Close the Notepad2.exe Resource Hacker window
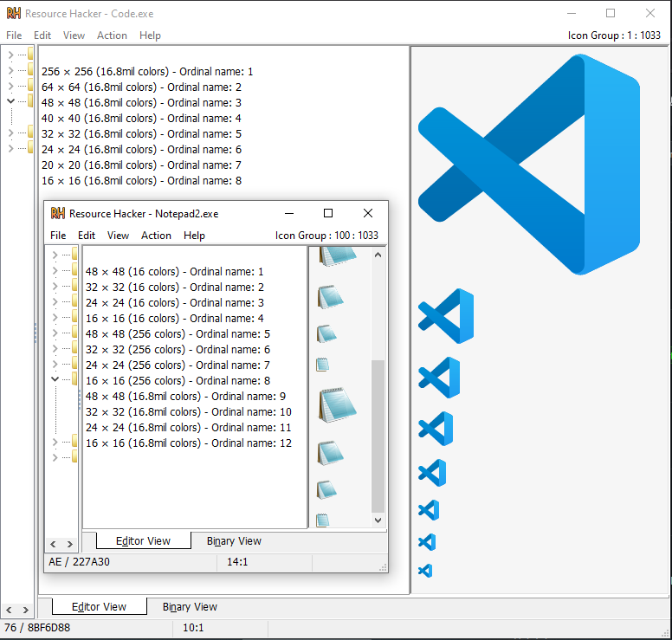This screenshot has height=640, width=672. coord(368,213)
